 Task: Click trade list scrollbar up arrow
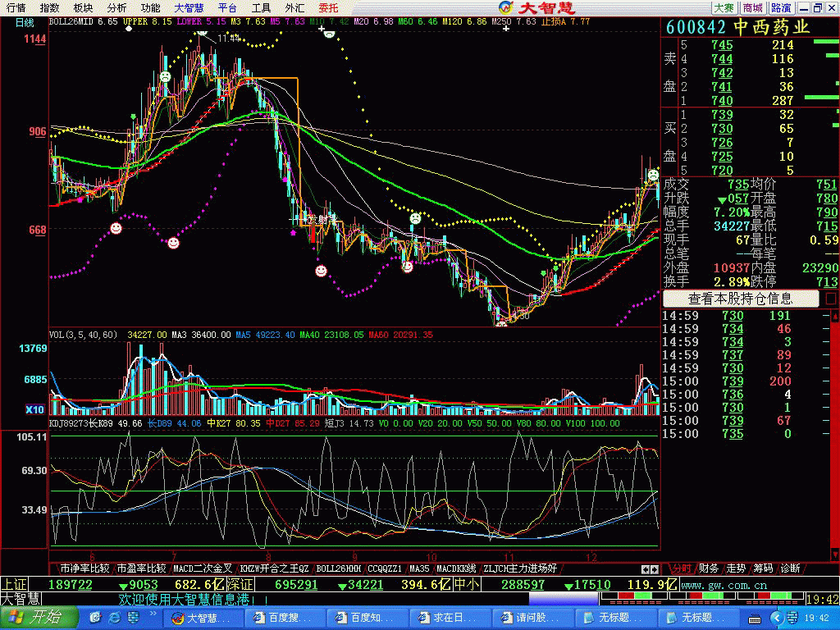coord(835,316)
